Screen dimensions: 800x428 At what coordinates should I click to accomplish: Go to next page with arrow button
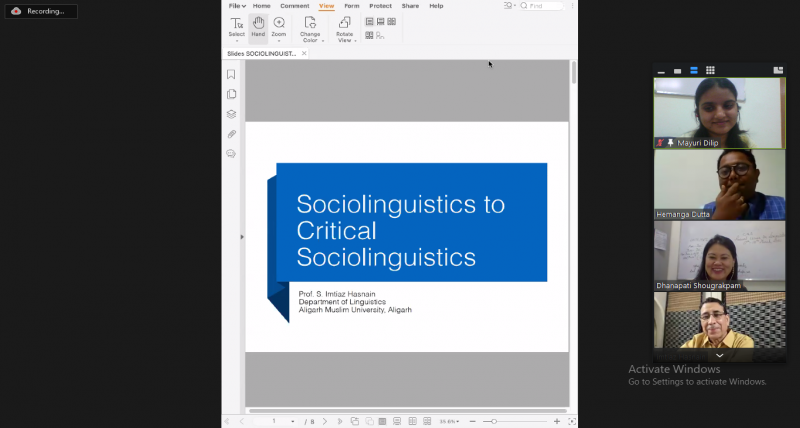pos(325,421)
